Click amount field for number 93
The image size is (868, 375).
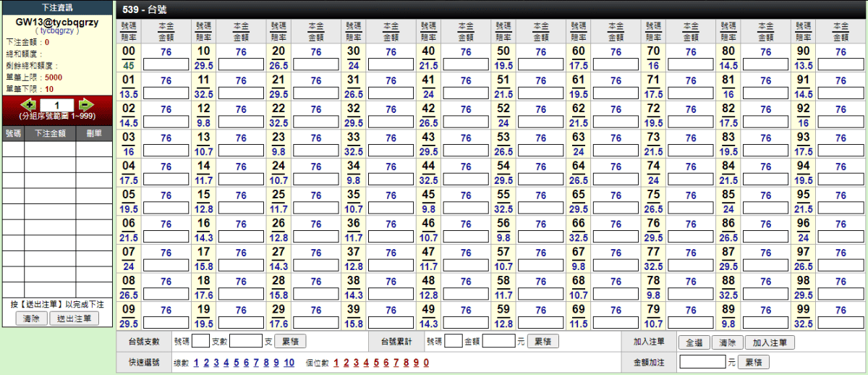tap(841, 151)
